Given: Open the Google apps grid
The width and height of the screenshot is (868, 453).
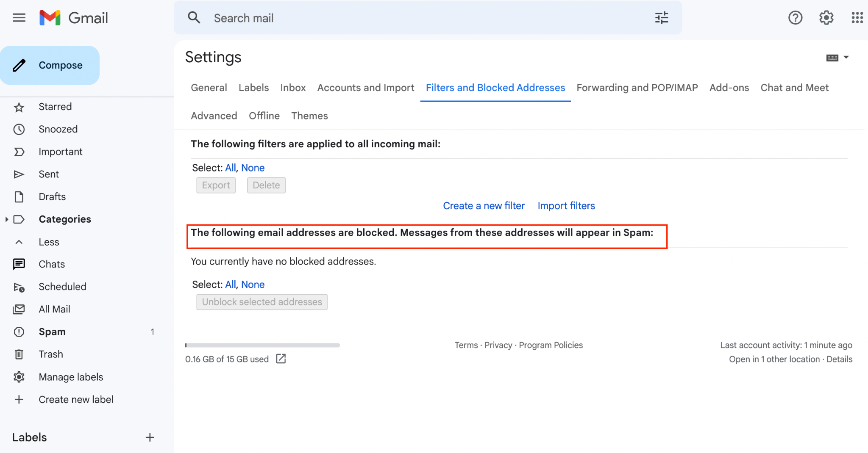Looking at the screenshot, I should (x=857, y=18).
